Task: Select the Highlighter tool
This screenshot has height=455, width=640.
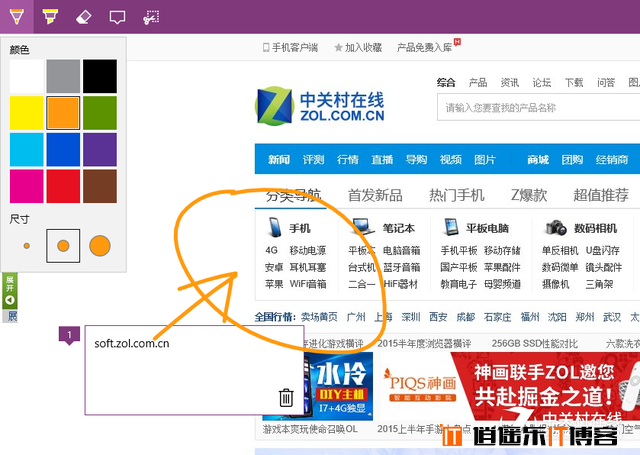Action: point(50,17)
